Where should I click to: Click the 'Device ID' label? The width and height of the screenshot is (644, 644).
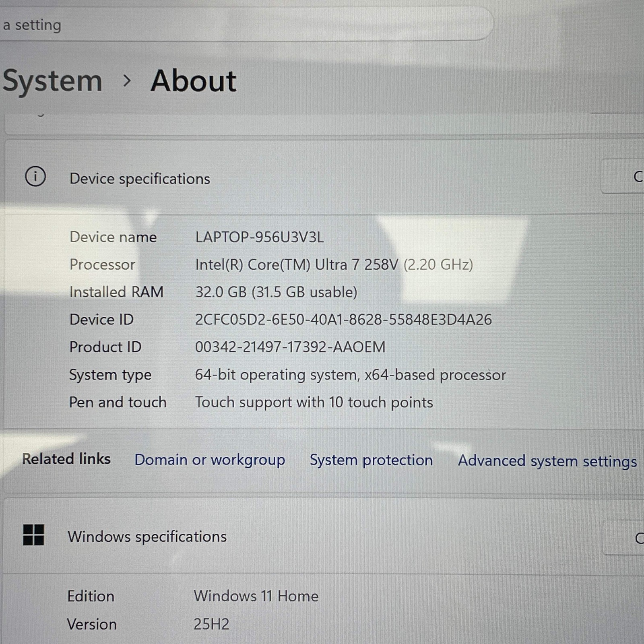(101, 320)
